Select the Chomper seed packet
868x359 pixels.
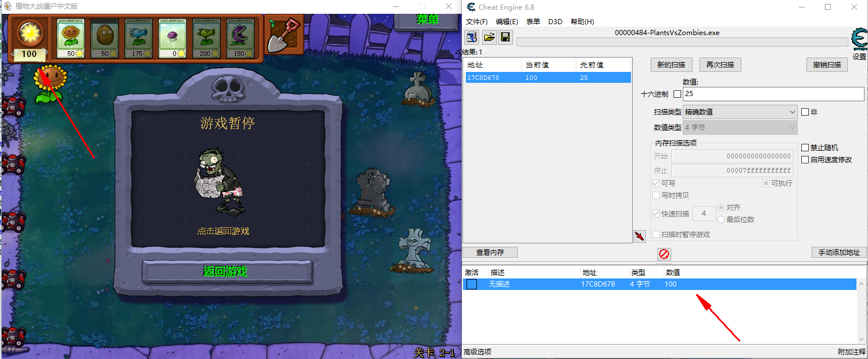pyautogui.click(x=240, y=39)
